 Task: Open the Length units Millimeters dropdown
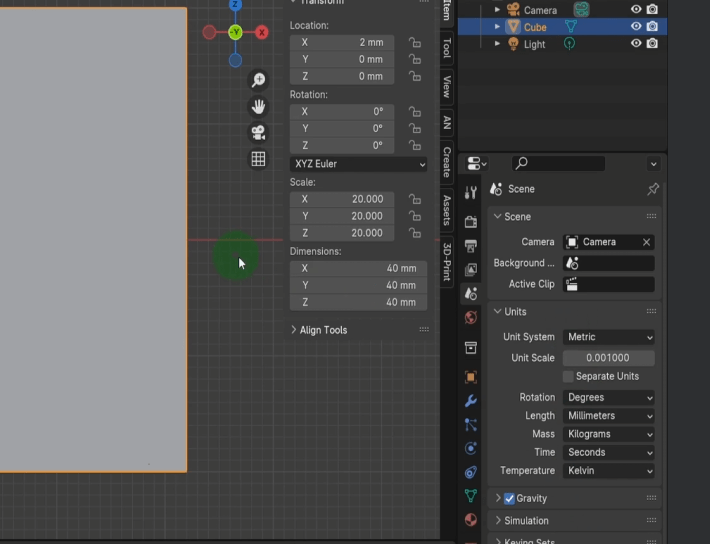(609, 416)
